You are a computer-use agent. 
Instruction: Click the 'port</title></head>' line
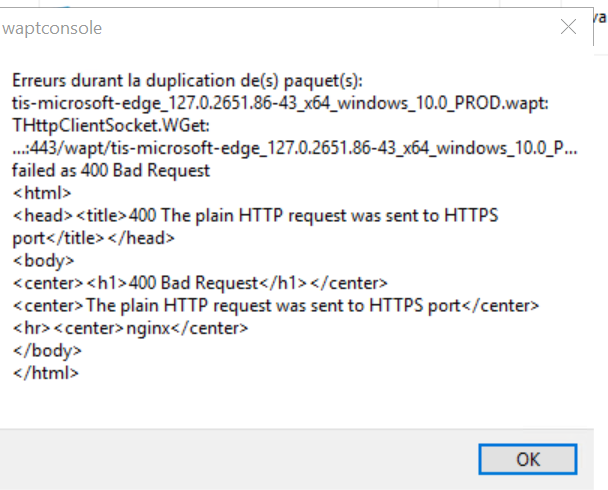point(93,238)
